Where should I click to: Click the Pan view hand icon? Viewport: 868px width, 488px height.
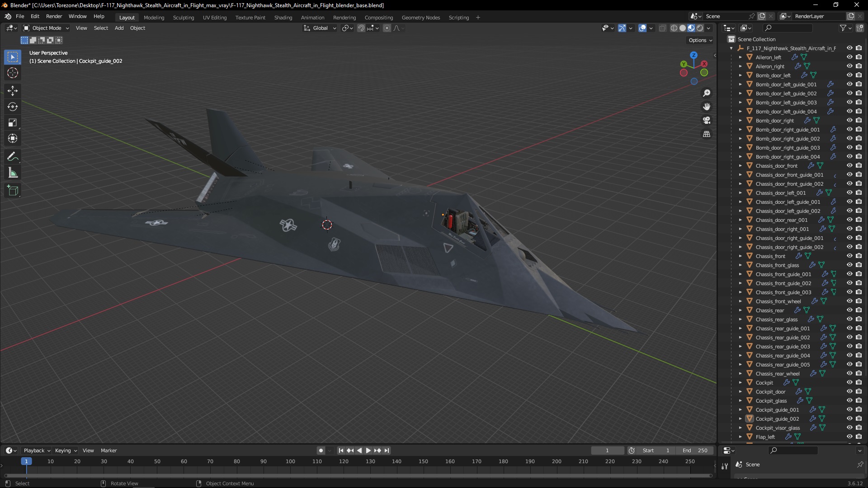click(707, 107)
